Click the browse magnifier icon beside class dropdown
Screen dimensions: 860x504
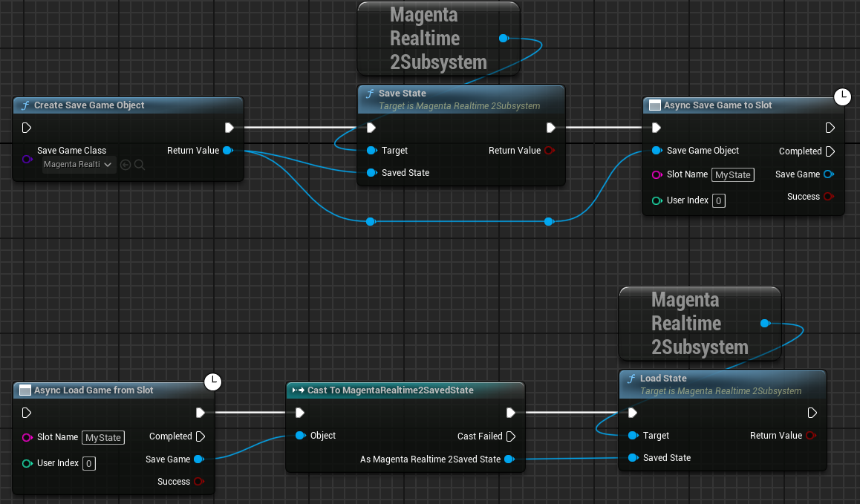click(140, 165)
